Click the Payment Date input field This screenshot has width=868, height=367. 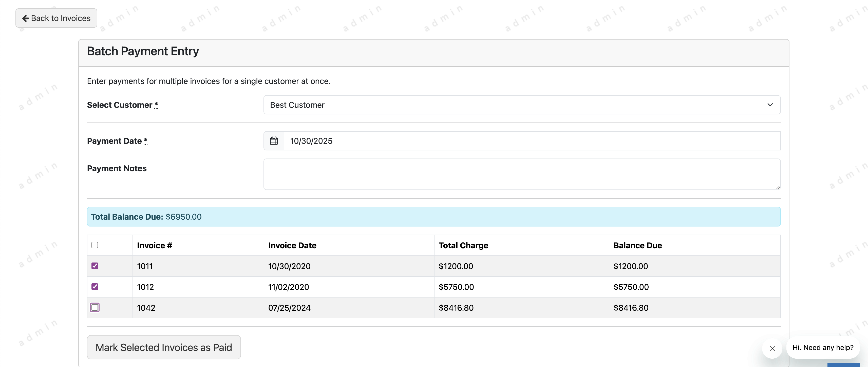[531, 141]
